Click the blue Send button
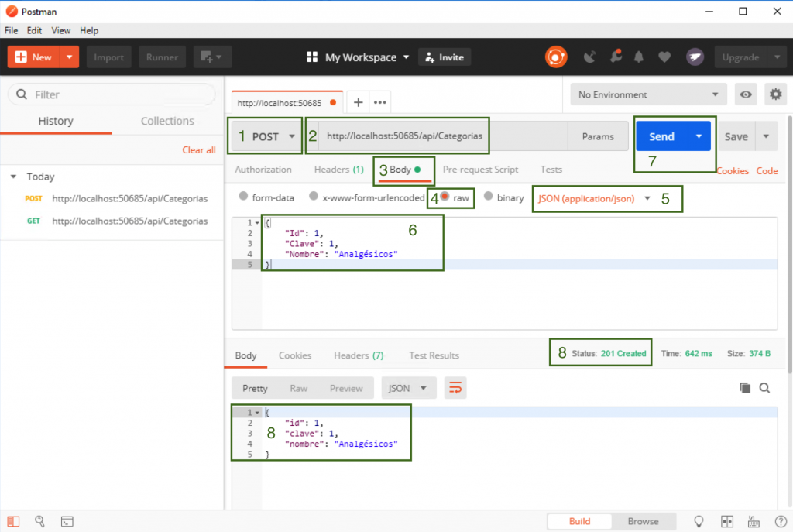This screenshot has width=793, height=532. coord(661,136)
